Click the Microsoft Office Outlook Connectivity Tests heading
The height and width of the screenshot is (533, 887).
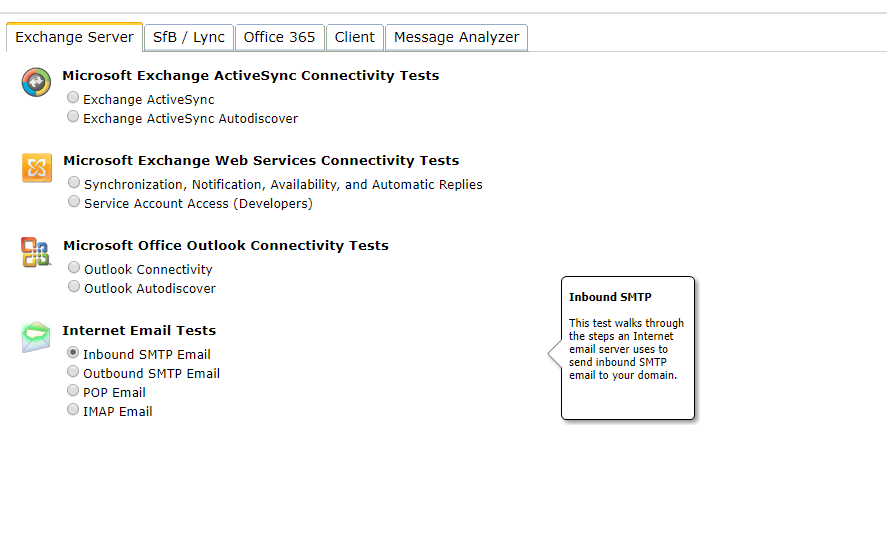pos(226,245)
